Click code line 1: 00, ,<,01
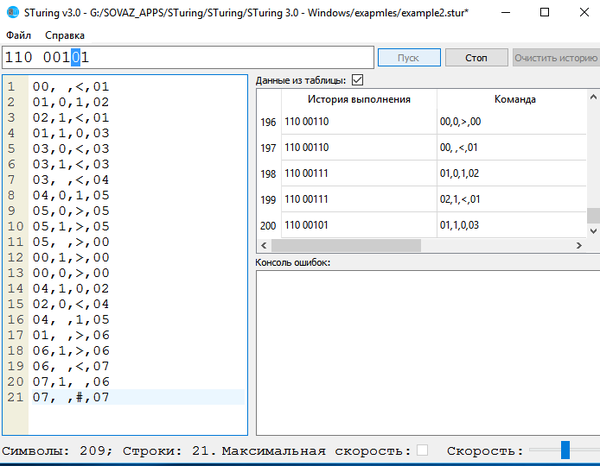This screenshot has height=466, width=600. (71, 86)
